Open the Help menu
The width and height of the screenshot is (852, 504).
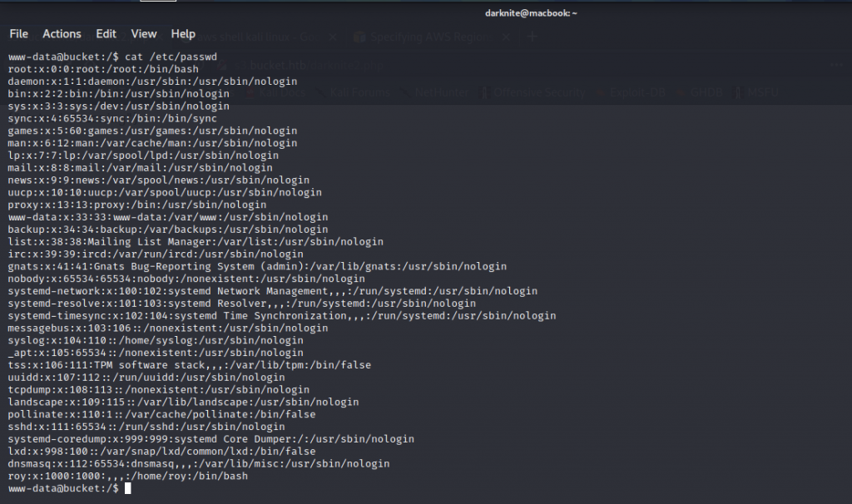(x=183, y=34)
